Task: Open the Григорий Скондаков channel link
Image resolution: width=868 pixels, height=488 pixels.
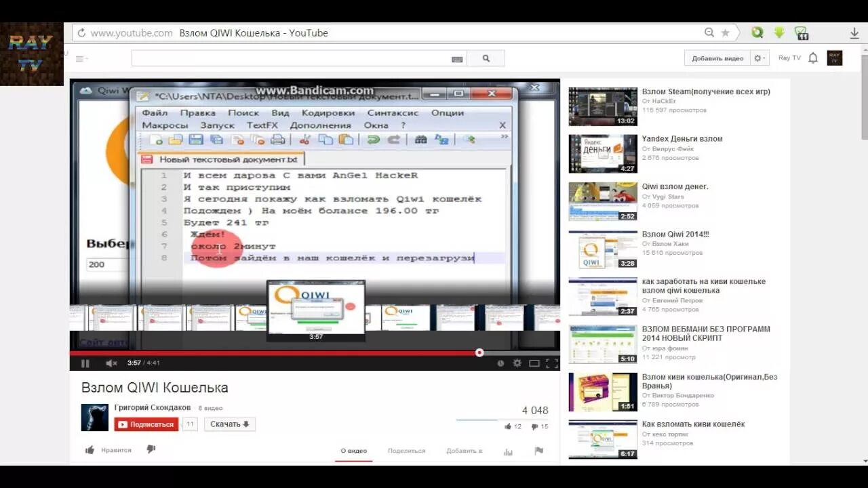Action: (153, 407)
